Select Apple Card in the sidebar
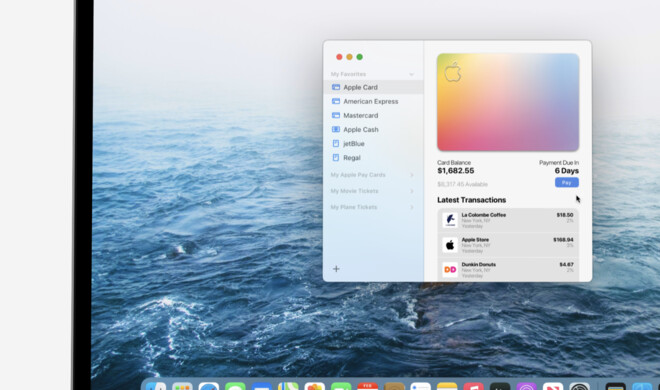 point(373,87)
